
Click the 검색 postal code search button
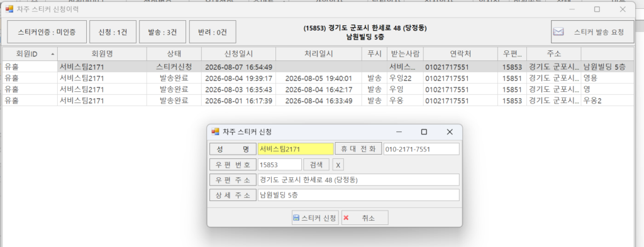pos(316,165)
